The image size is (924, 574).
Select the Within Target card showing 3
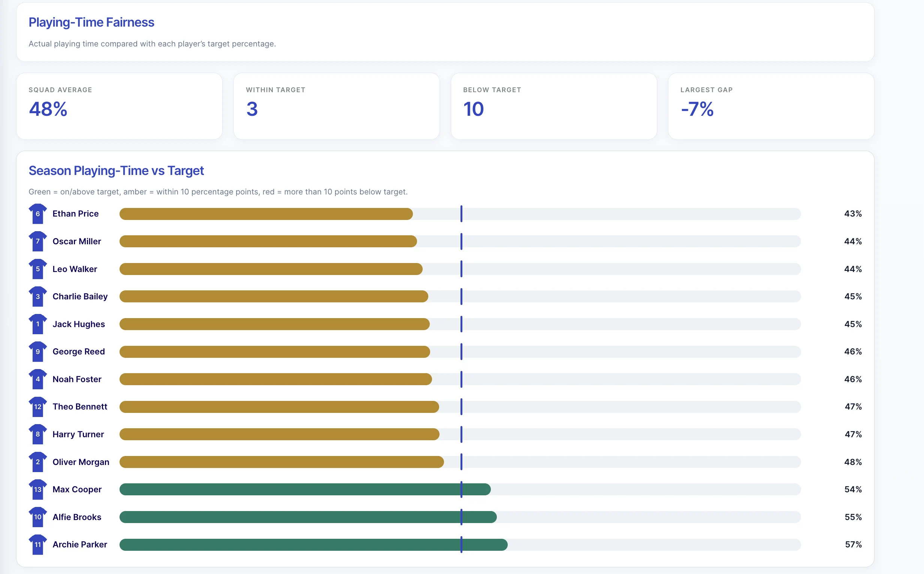pos(337,106)
